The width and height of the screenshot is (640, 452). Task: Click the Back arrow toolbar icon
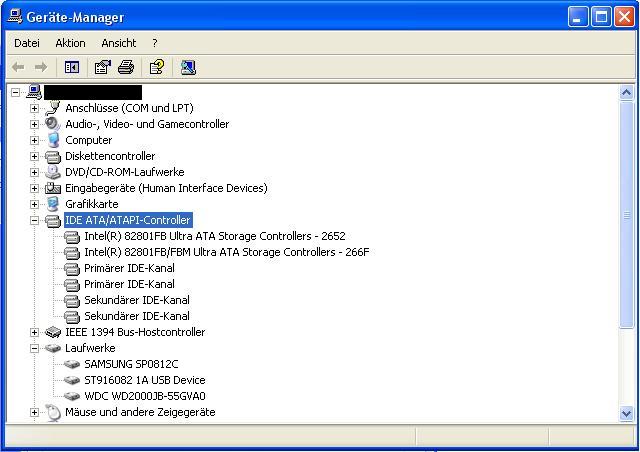pos(18,67)
